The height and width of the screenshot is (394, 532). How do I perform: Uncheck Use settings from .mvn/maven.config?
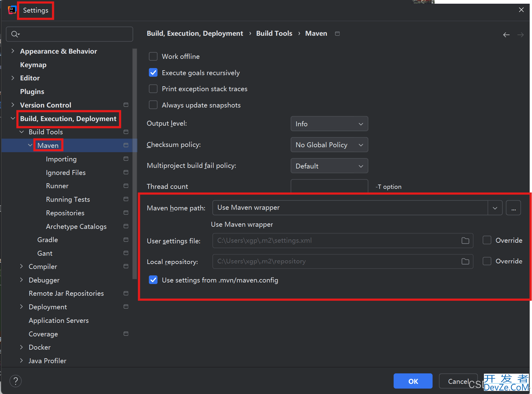(153, 280)
